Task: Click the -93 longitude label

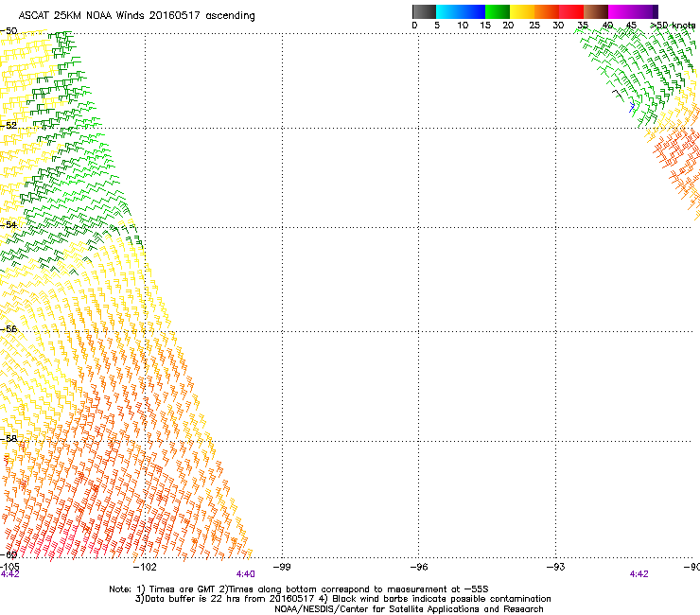Action: coord(556,567)
